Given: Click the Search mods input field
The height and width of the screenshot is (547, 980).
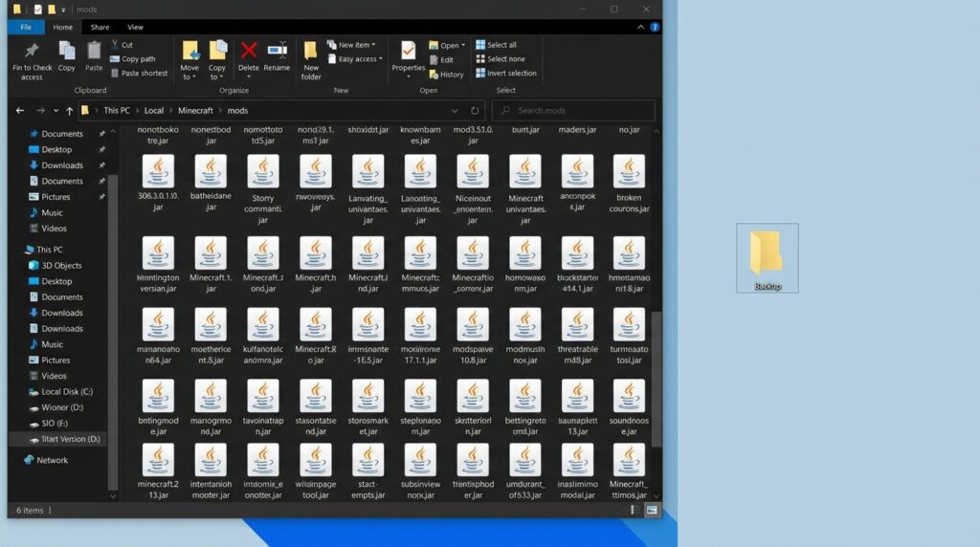Looking at the screenshot, I should click(574, 111).
